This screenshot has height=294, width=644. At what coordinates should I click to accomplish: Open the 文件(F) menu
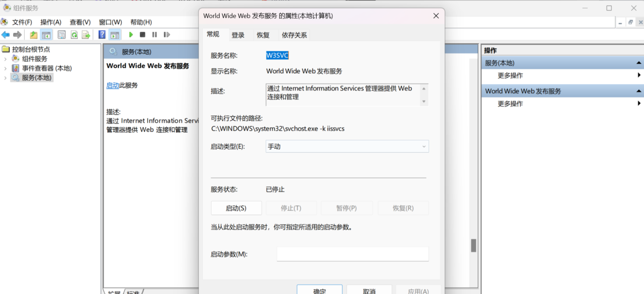(x=22, y=22)
